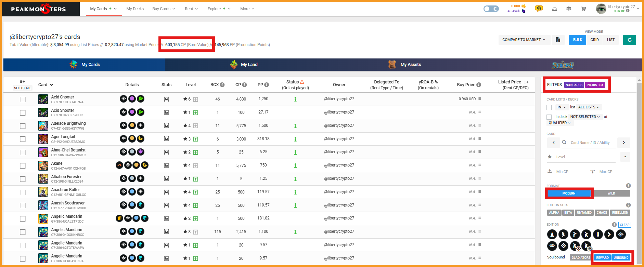644x267 pixels.
Task: Open the Soulkeep tab logo
Action: click(563, 65)
